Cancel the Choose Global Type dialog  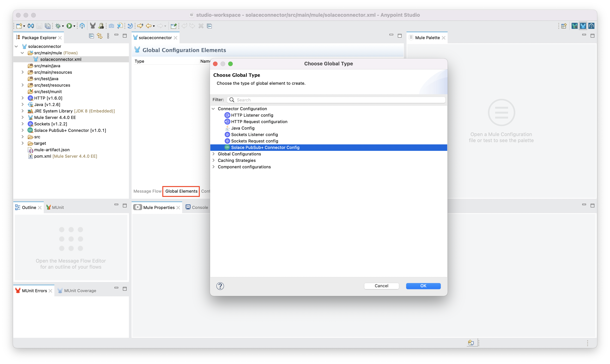click(x=381, y=286)
